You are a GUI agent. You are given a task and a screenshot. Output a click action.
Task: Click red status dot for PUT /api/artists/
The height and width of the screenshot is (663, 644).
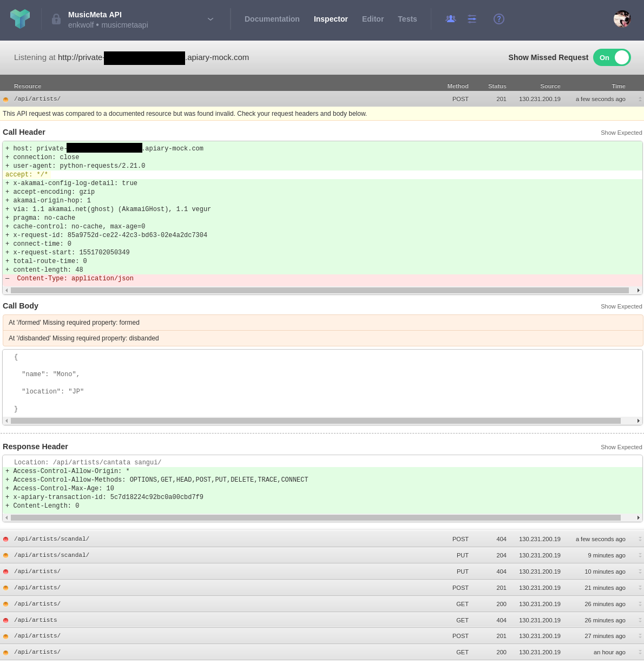point(6,572)
